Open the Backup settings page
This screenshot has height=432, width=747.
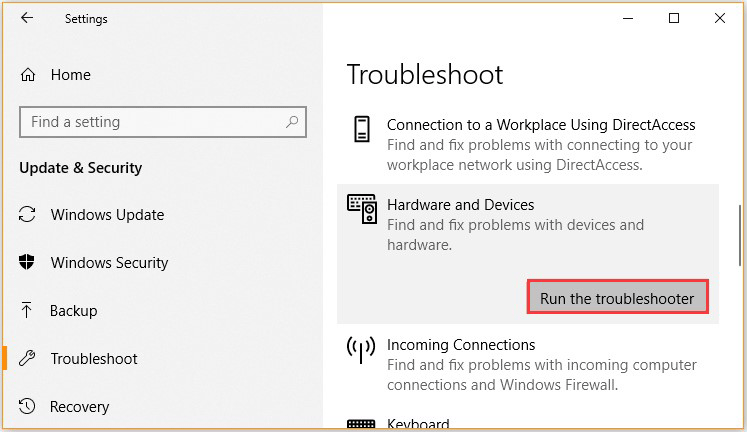(73, 311)
